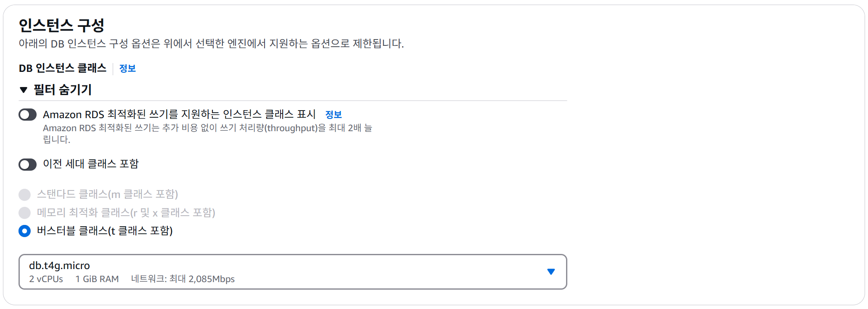Click the 필터 숨기기 expander label
Screen dimensions: 868x309
tap(63, 90)
